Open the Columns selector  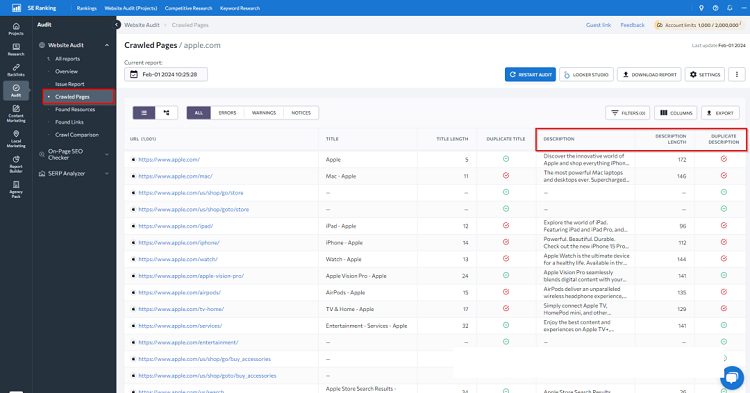[675, 113]
